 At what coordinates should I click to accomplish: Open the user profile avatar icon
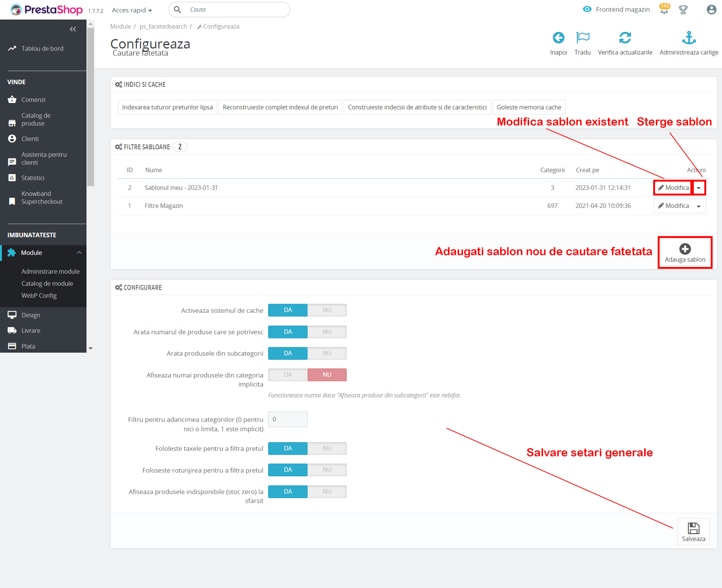711,9
